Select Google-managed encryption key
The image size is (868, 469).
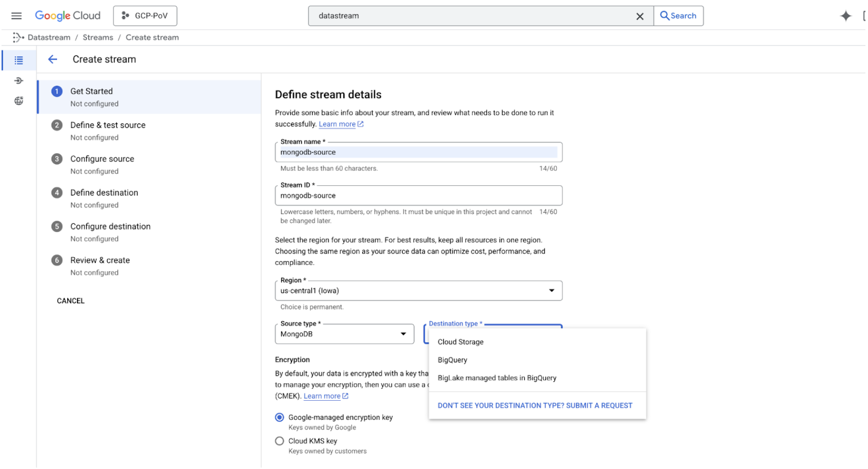pos(279,417)
